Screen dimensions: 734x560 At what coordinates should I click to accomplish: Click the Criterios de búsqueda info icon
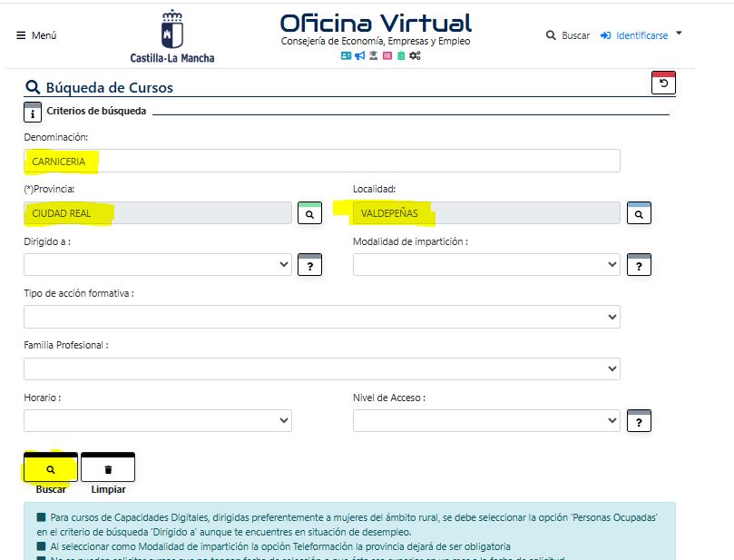[x=33, y=113]
